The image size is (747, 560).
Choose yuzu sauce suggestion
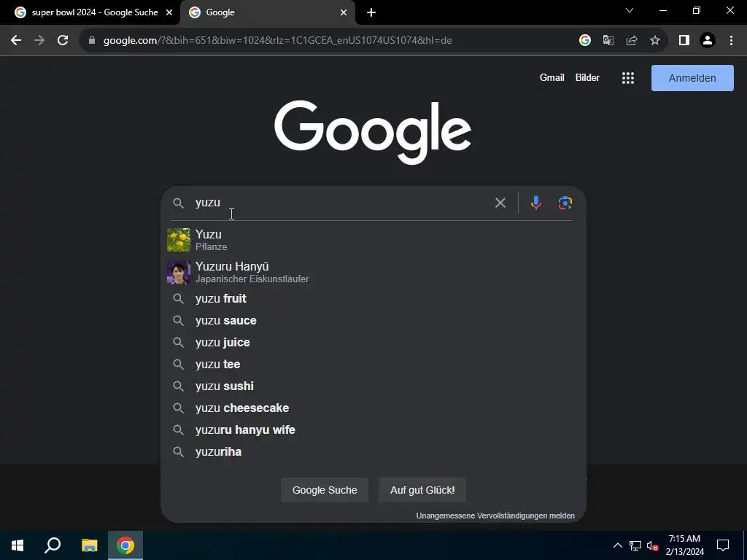[x=373, y=321]
